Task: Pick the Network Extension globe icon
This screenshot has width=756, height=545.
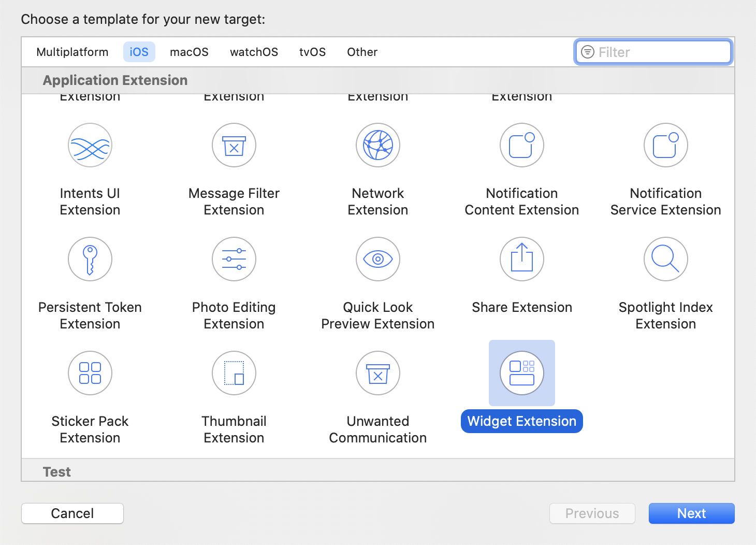Action: (378, 145)
